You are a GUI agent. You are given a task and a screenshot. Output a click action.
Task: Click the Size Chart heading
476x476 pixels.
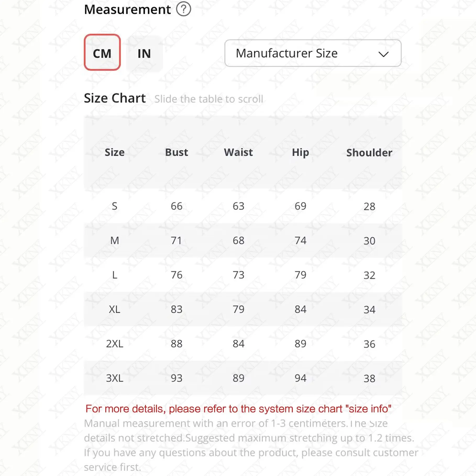click(x=115, y=98)
